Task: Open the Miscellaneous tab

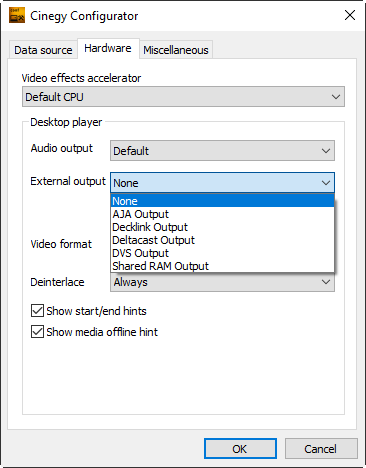Action: coord(176,50)
